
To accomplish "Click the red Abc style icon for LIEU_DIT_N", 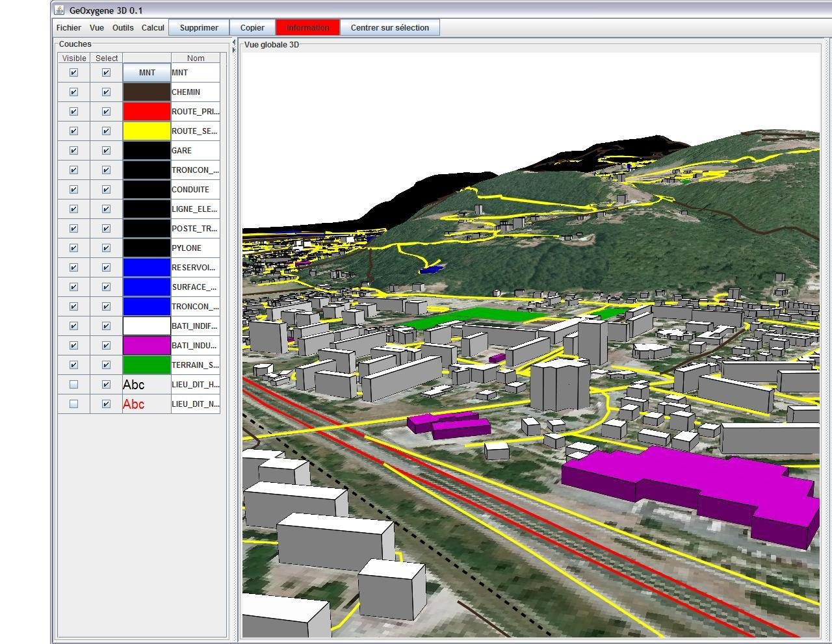I will [x=134, y=404].
